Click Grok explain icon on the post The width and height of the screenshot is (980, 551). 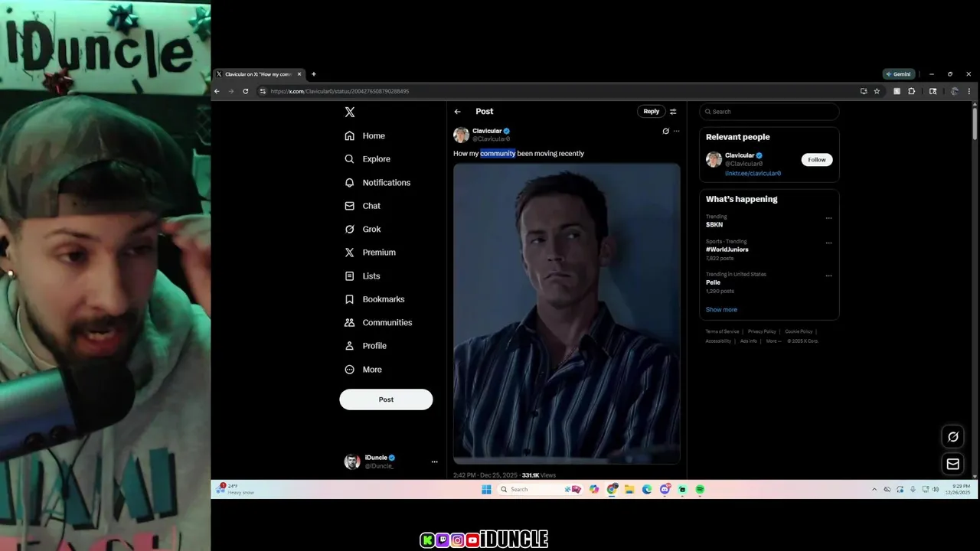(x=665, y=131)
